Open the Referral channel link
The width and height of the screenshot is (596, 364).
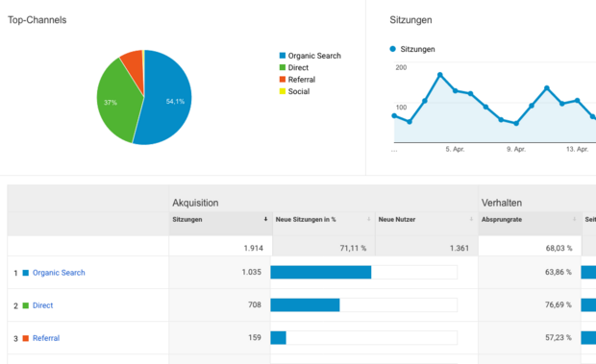(x=46, y=338)
